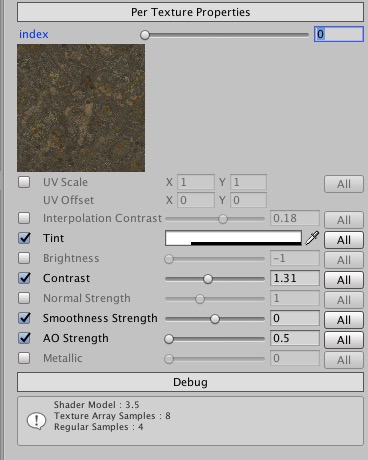Apply Contrast to all textures
Screen dimensions: 368x460
[x=344, y=280]
